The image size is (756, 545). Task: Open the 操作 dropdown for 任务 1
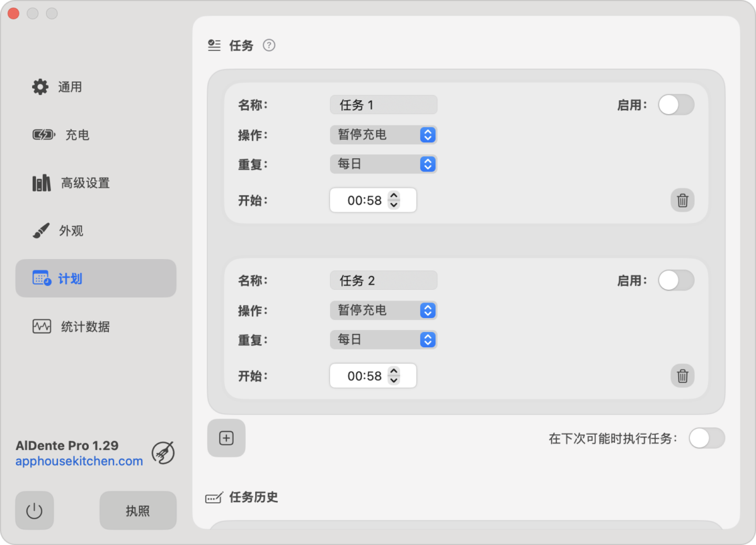pyautogui.click(x=383, y=135)
